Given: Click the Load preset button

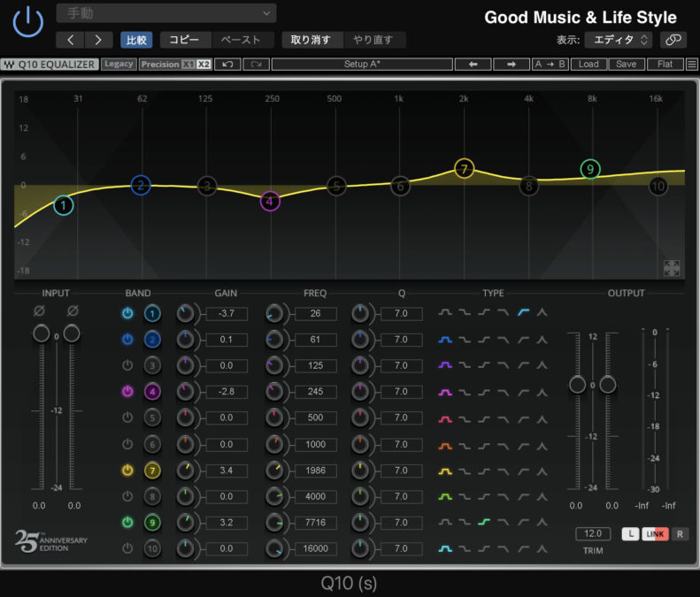Looking at the screenshot, I should [x=588, y=65].
